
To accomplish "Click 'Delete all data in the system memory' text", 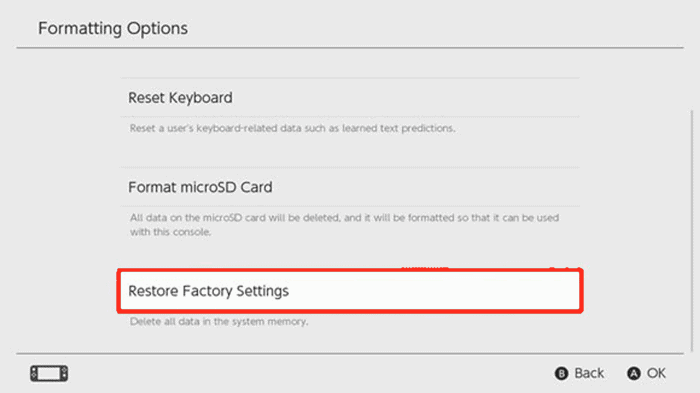I will 219,322.
